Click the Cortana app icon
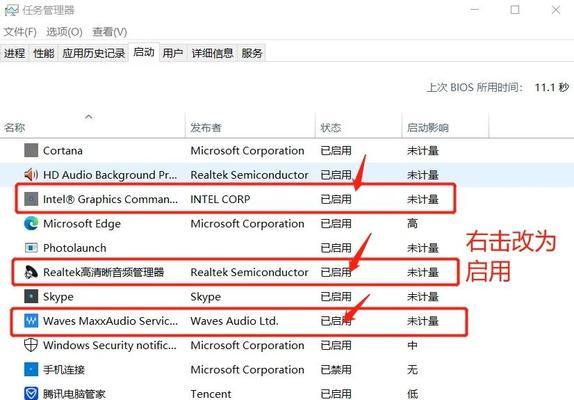The height and width of the screenshot is (400, 574). [x=31, y=150]
